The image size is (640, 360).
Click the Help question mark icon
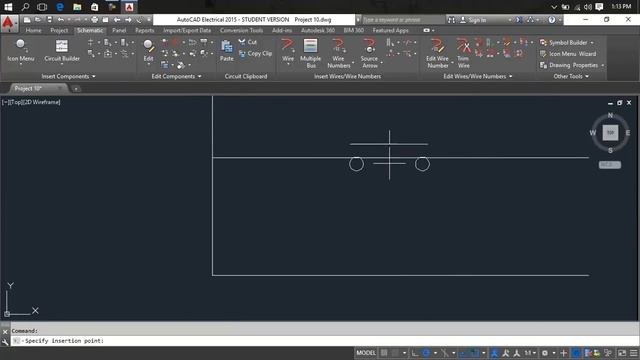[x=551, y=20]
